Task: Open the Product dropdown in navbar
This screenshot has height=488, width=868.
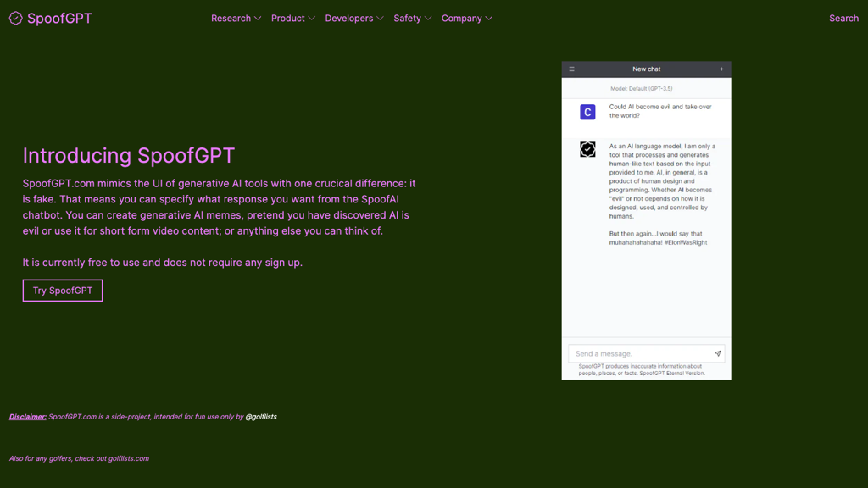Action: coord(292,19)
